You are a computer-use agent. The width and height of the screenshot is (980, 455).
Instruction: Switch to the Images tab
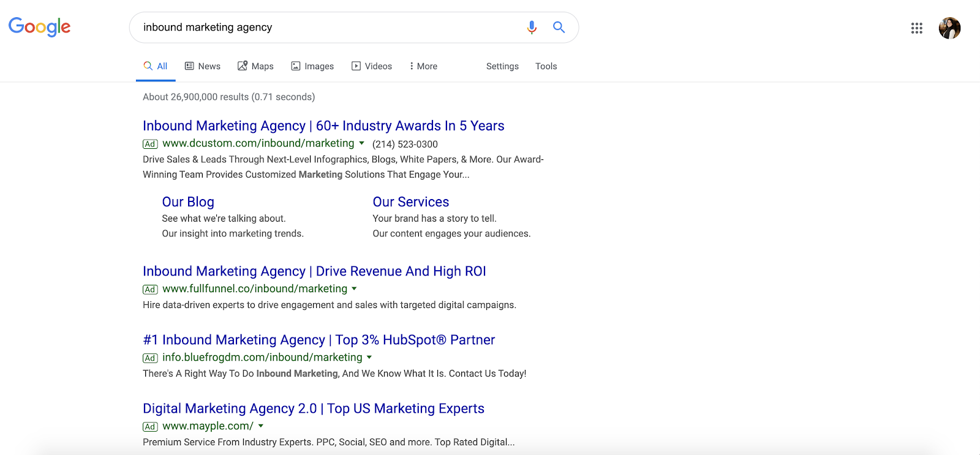(312, 66)
